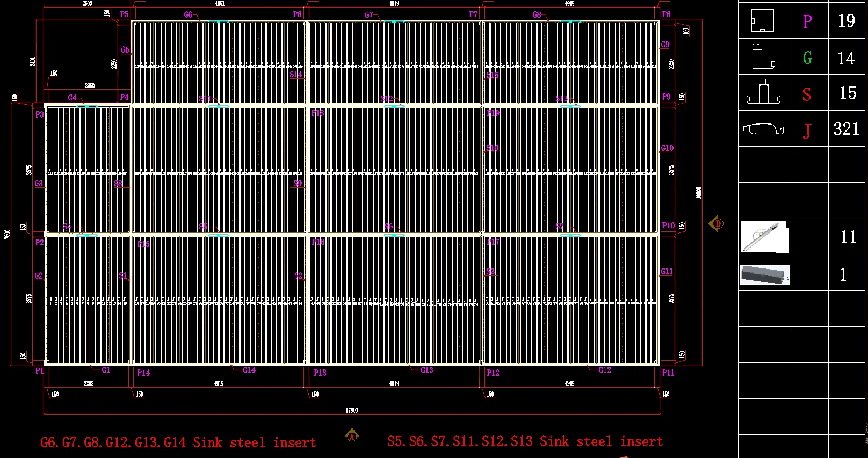The height and width of the screenshot is (458, 868).
Task: Click note 'G6. G7. G8. G12. G13. G14 Sink steel insert'
Action: pyautogui.click(x=178, y=442)
